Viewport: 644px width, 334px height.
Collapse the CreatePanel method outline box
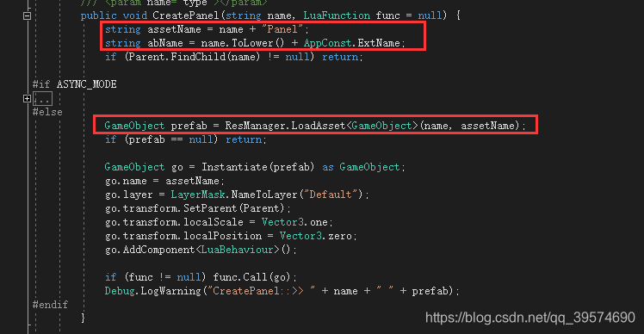point(27,15)
